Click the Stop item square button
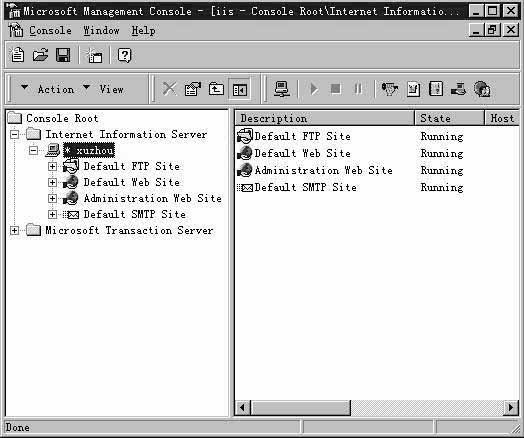The height and width of the screenshot is (438, 524). pos(336,89)
